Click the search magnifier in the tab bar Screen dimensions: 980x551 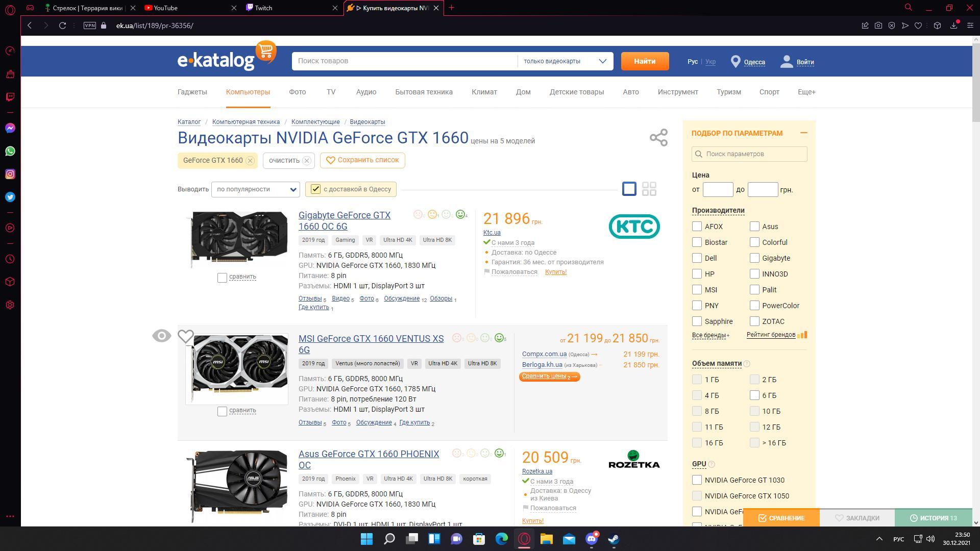click(x=909, y=8)
